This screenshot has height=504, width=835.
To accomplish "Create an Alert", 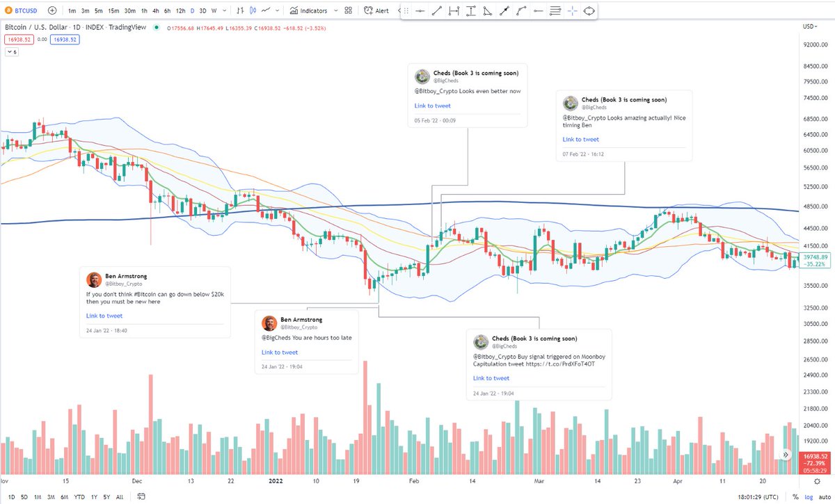I will click(376, 11).
